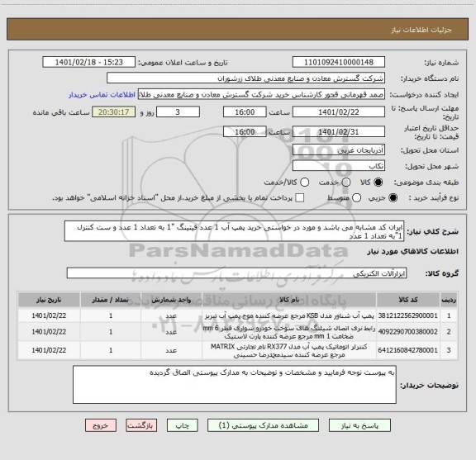Screen dimensions: 476x460
Task: Click the بازگشت back button
Action: tap(141, 425)
